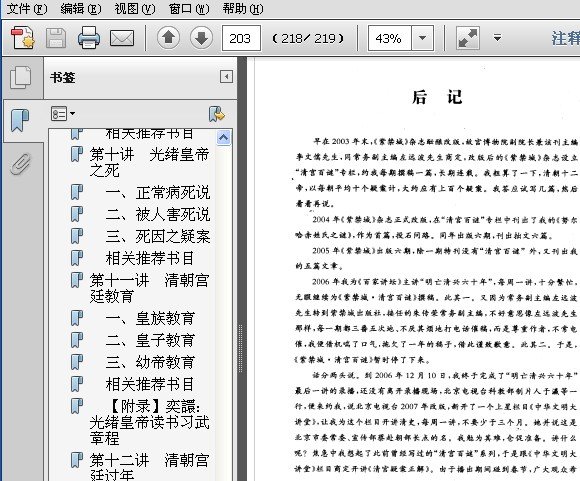
Task: Click the Print icon
Action: pyautogui.click(x=89, y=38)
